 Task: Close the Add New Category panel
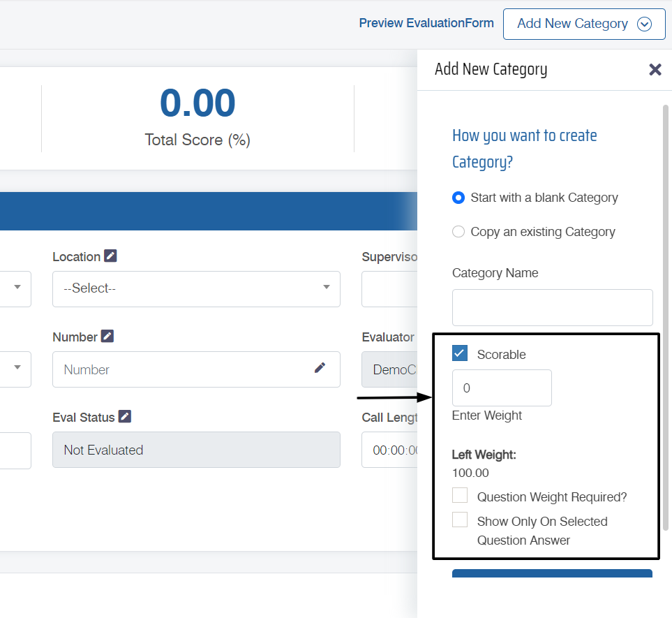coord(655,69)
